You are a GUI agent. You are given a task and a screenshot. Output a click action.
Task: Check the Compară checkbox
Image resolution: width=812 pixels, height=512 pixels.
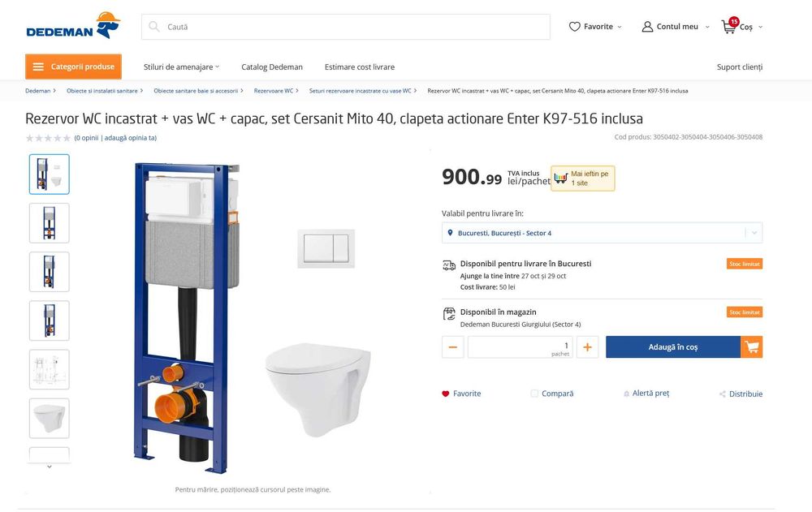click(534, 394)
